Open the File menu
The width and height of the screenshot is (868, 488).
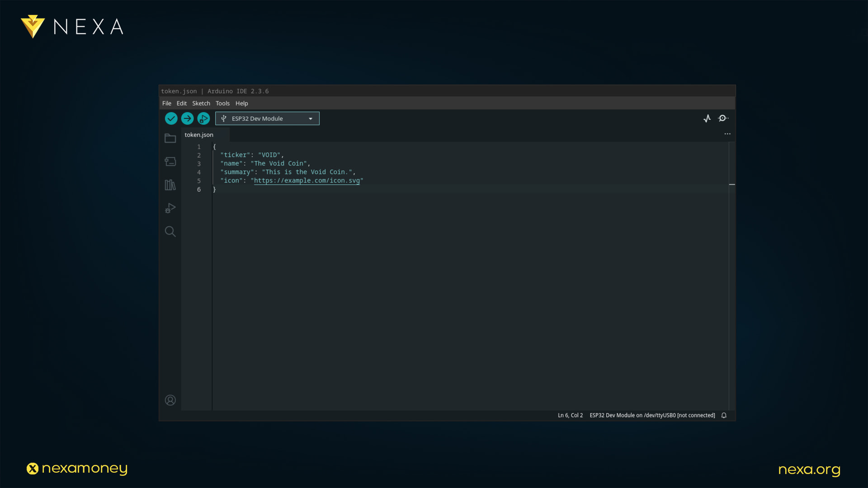[166, 103]
